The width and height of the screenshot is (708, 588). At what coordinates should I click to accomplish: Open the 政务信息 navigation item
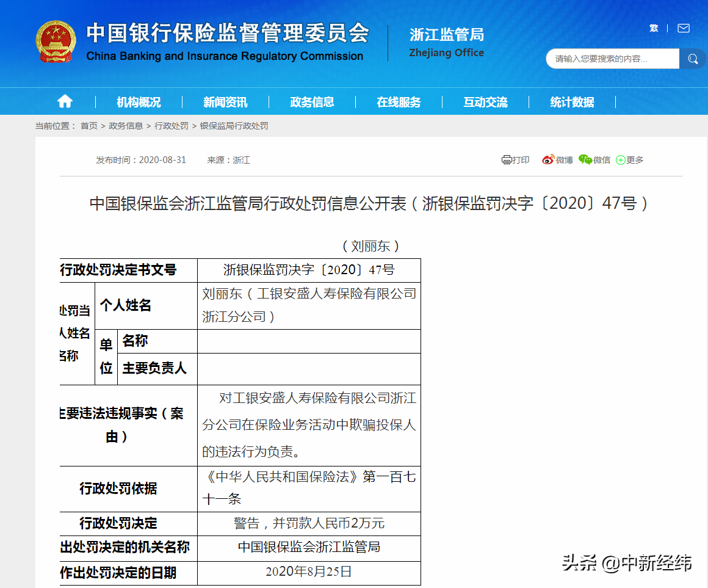tap(312, 102)
